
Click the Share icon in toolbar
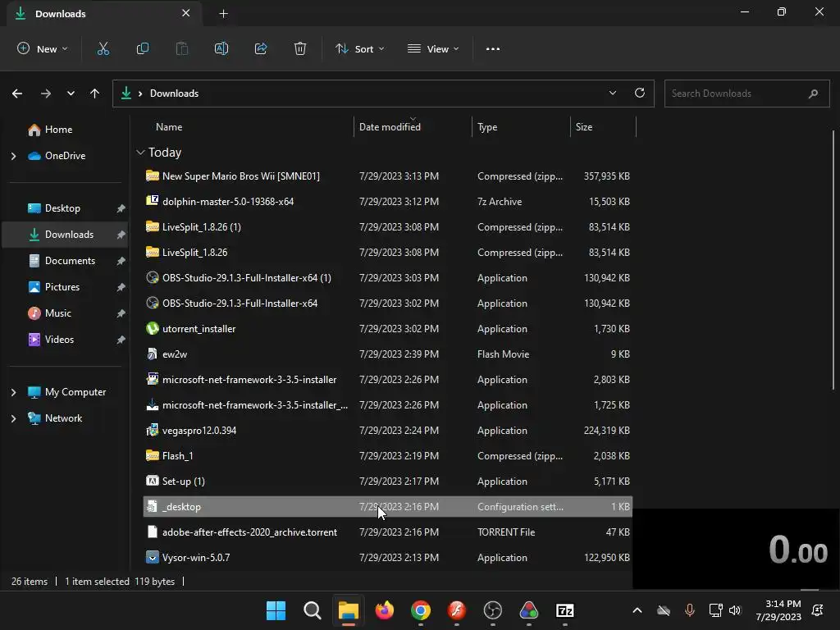point(261,48)
